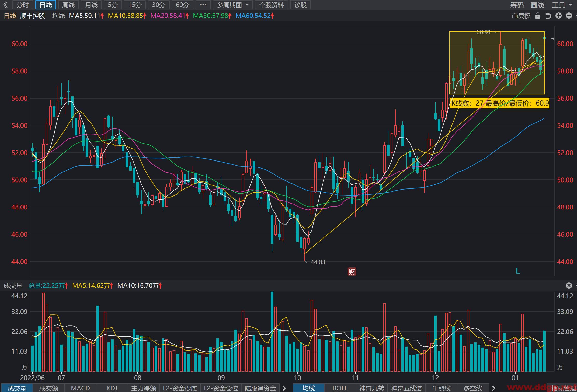Expand the 多周期图 dropdown
This screenshot has height=392, width=577.
233,5
